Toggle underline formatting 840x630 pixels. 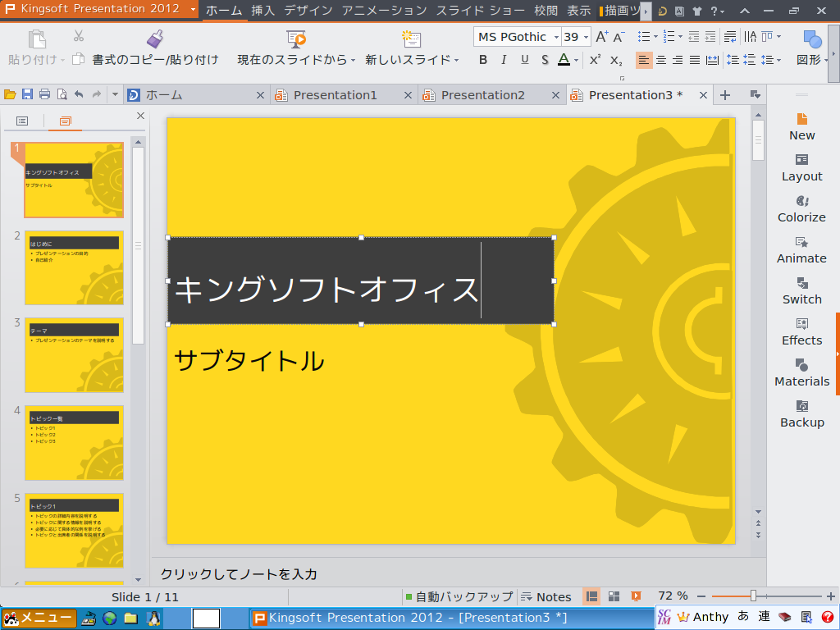point(524,59)
